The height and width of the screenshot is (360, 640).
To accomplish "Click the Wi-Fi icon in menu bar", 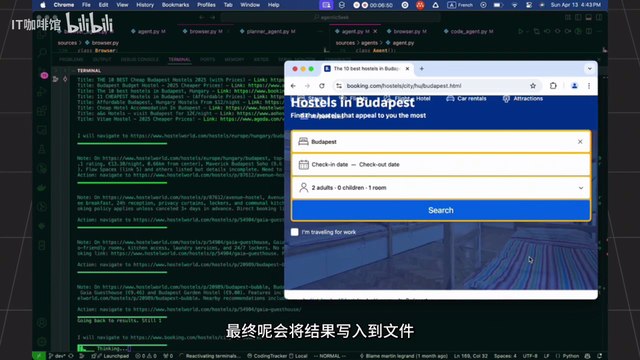I will tap(515, 5).
